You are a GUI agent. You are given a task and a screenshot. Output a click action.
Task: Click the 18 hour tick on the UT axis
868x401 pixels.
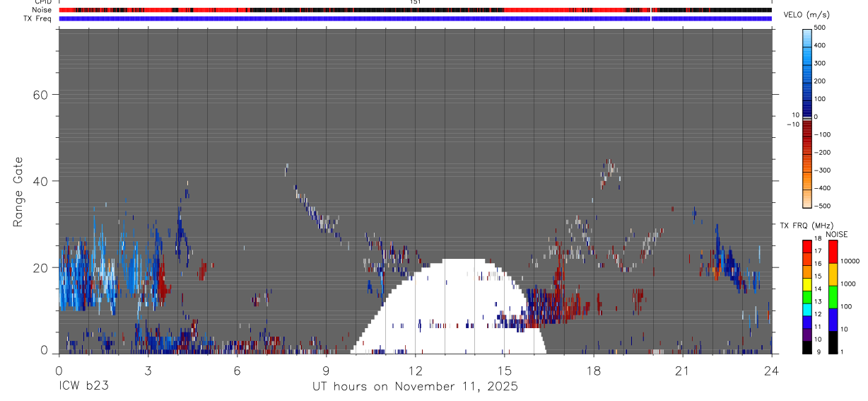click(x=593, y=370)
